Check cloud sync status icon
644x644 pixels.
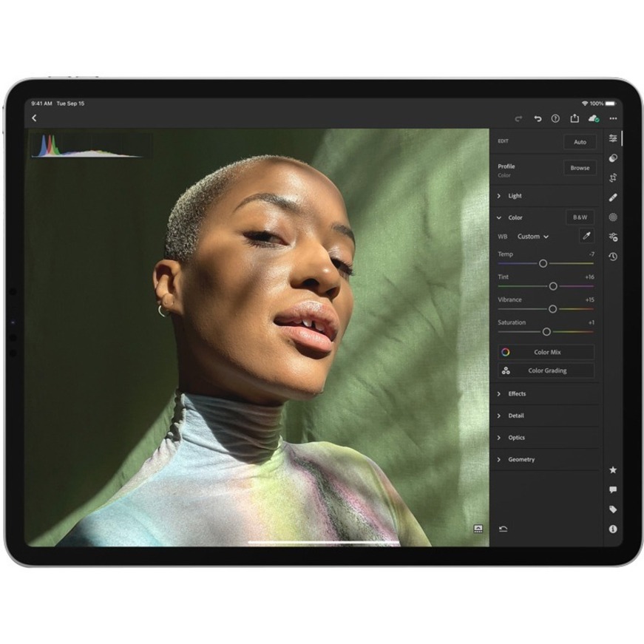coord(593,118)
